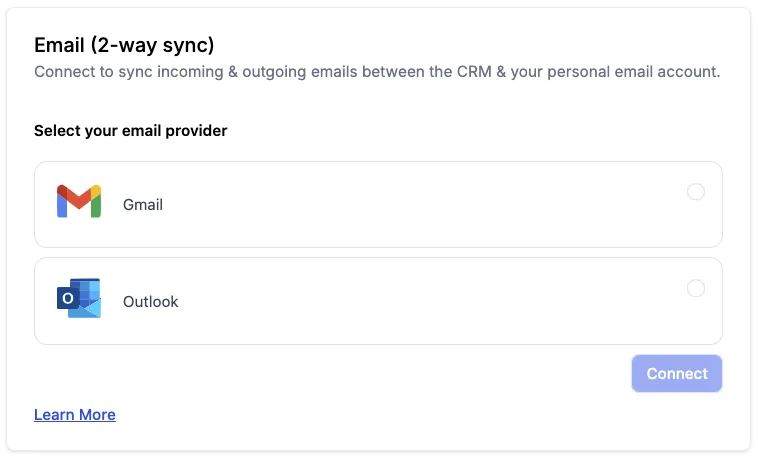758x457 pixels.
Task: Click the green right edge of Gmail logo
Action: pyautogui.click(x=96, y=207)
